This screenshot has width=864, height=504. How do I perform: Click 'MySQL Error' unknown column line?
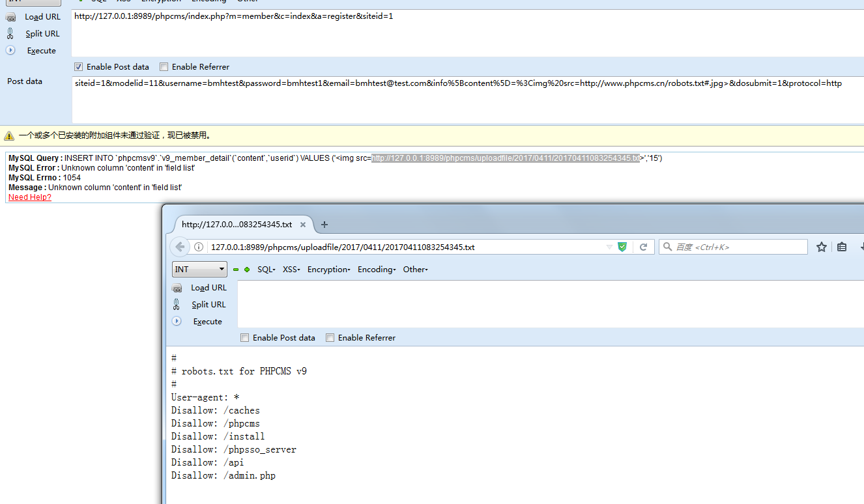(x=102, y=168)
